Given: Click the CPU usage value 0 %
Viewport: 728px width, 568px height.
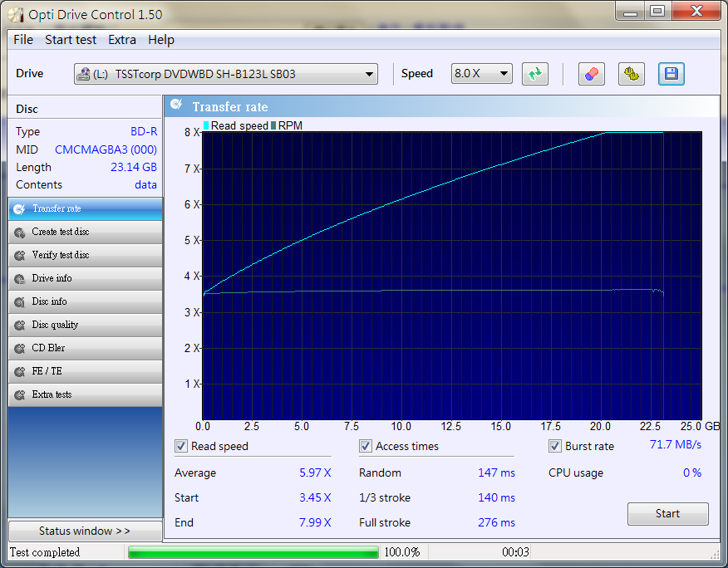Looking at the screenshot, I should (x=692, y=473).
